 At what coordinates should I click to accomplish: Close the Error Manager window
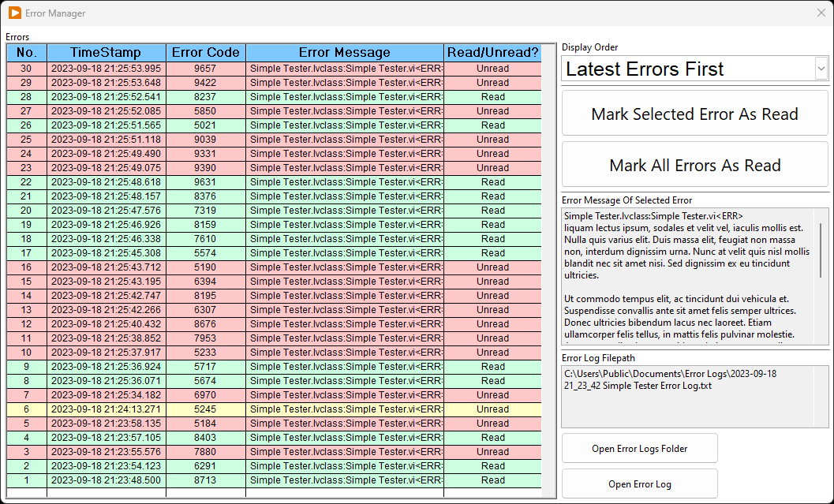point(821,13)
